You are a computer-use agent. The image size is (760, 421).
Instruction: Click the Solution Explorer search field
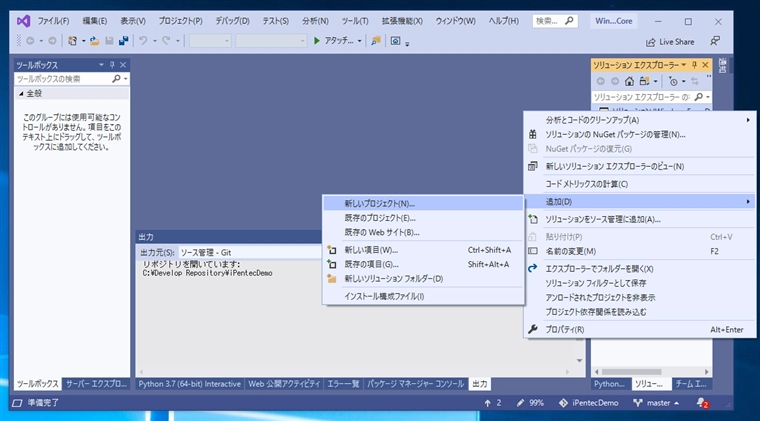coord(641,97)
